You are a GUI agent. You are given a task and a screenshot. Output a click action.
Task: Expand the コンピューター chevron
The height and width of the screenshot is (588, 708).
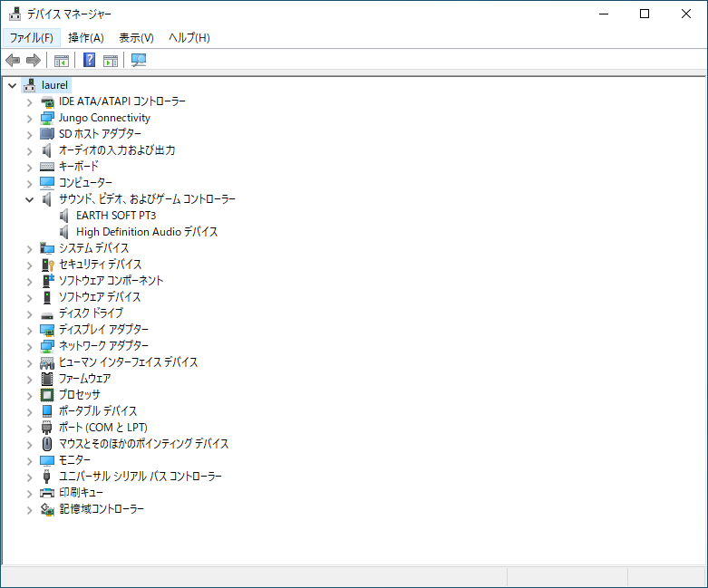click(29, 184)
